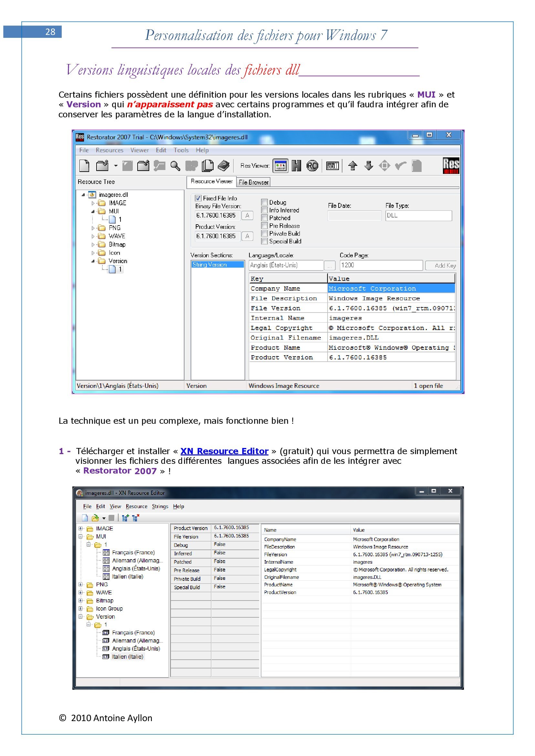Viewport: 535px width, 756px height.
Task: Enable the Private Build checkbox
Action: coord(264,233)
